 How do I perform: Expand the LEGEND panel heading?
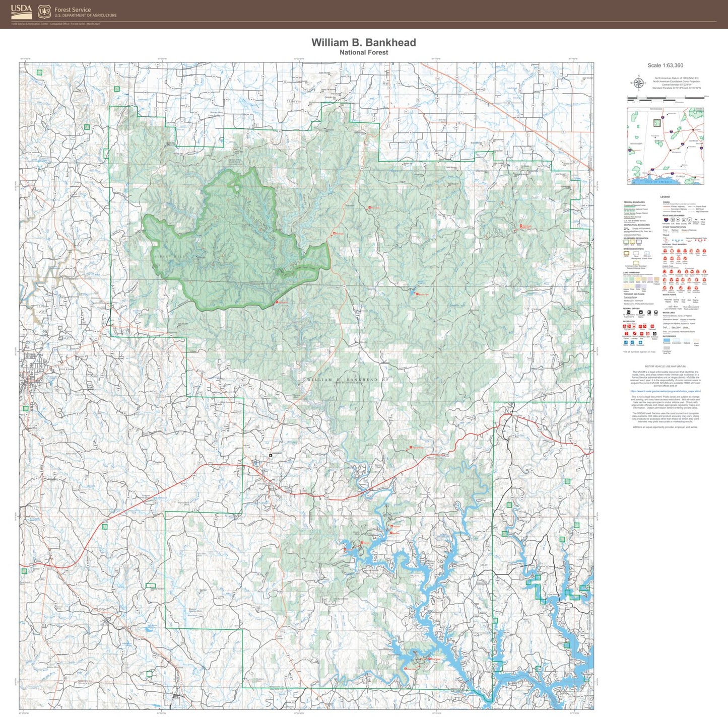click(x=665, y=197)
